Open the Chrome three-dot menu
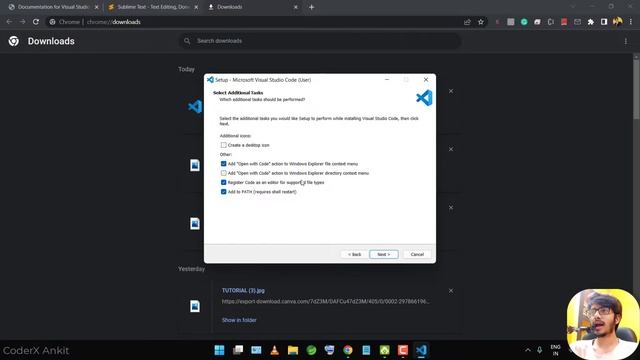 click(x=631, y=22)
